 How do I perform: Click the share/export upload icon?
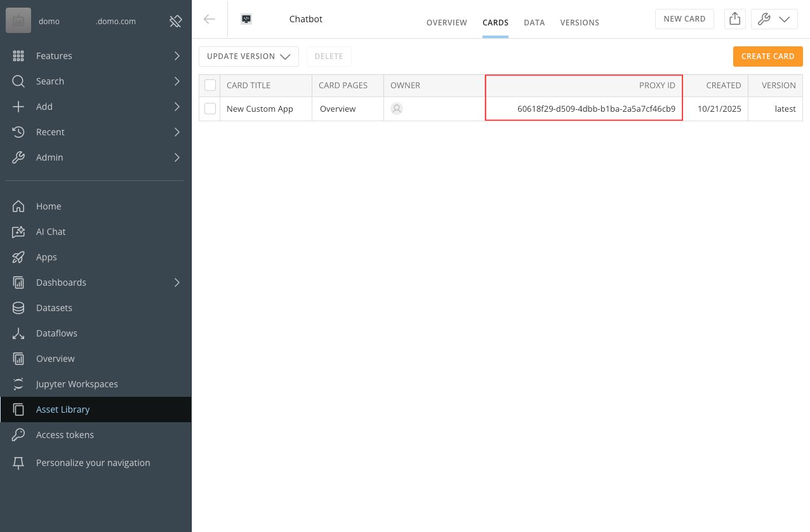[x=734, y=19]
